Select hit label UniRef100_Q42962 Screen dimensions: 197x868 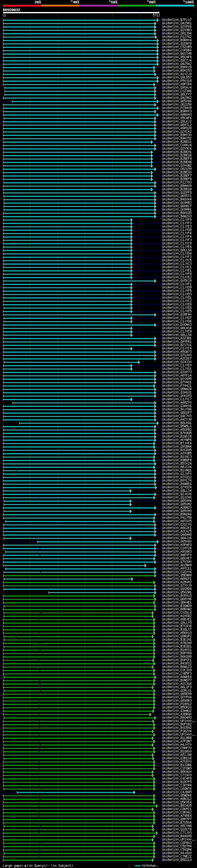pos(177,98)
